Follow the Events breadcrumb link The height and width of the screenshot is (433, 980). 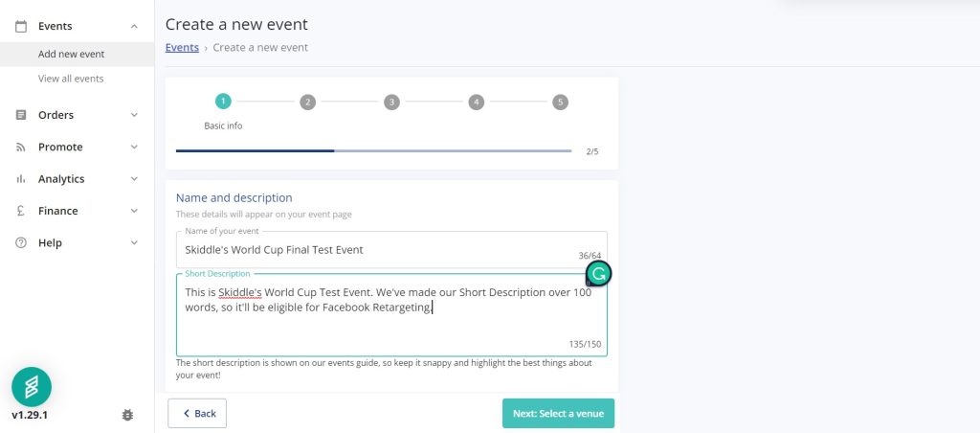pos(182,47)
